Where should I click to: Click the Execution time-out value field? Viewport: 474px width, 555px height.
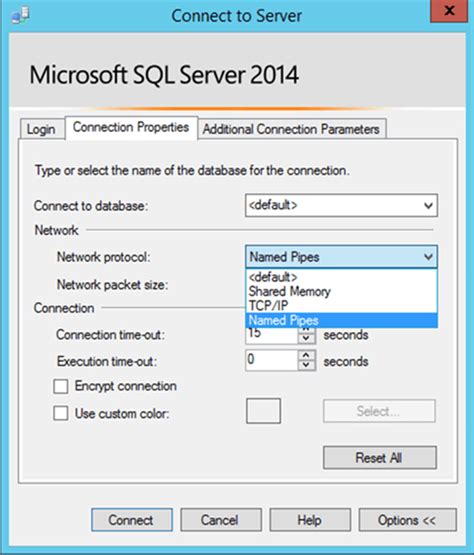pos(272,360)
